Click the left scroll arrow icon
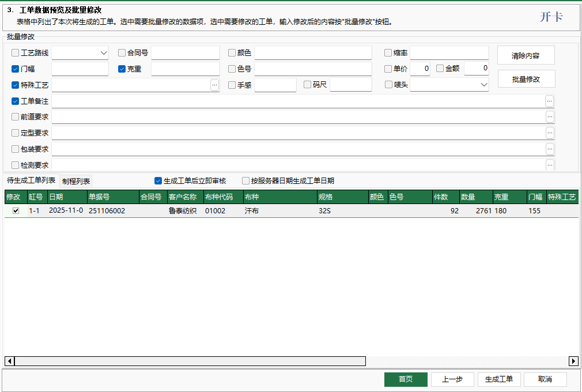Image resolution: width=582 pixels, height=392 pixels. tap(9, 360)
